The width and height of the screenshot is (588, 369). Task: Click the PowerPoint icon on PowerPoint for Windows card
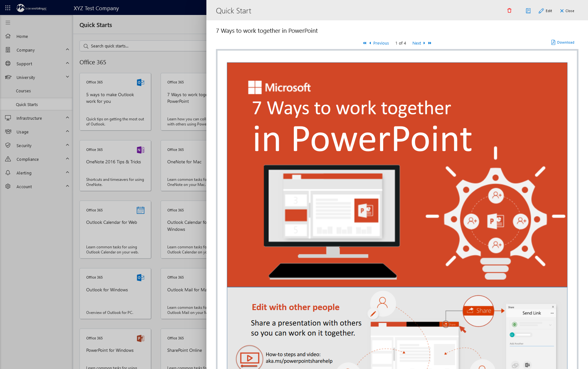click(141, 338)
